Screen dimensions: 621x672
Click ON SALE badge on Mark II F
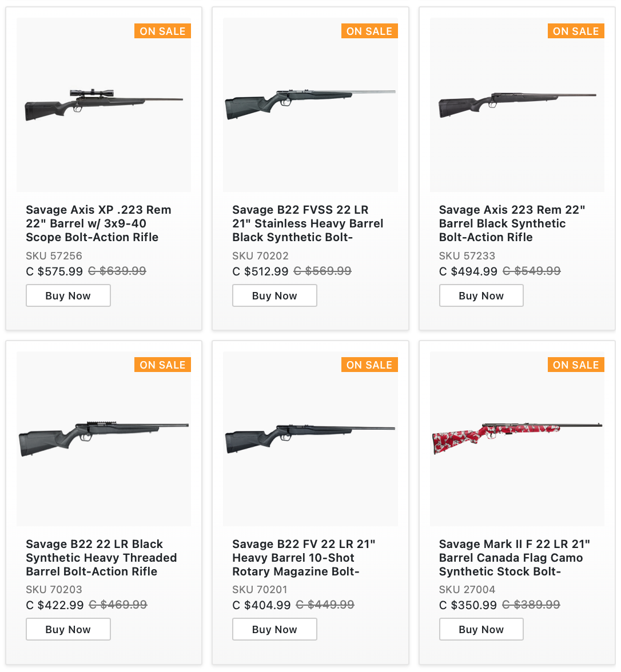coord(576,365)
